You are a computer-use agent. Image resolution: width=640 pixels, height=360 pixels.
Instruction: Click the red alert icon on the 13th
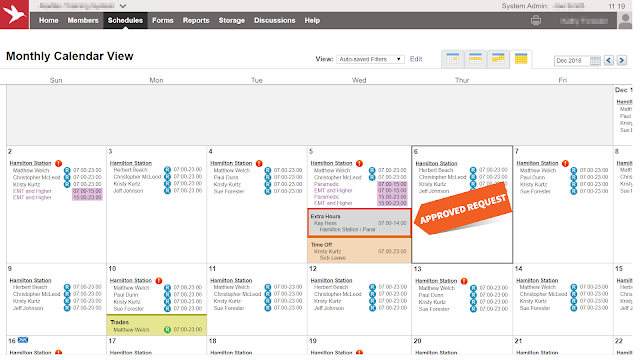coord(464,281)
